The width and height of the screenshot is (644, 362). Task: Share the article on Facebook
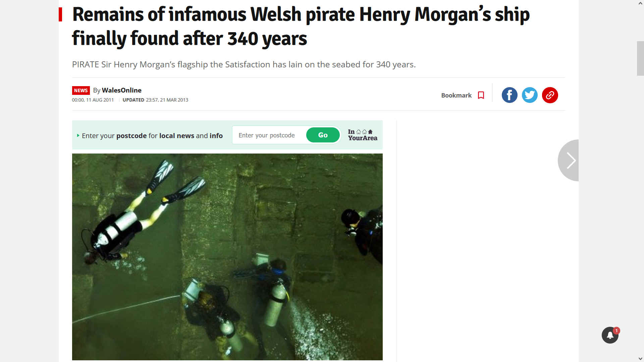coord(509,95)
